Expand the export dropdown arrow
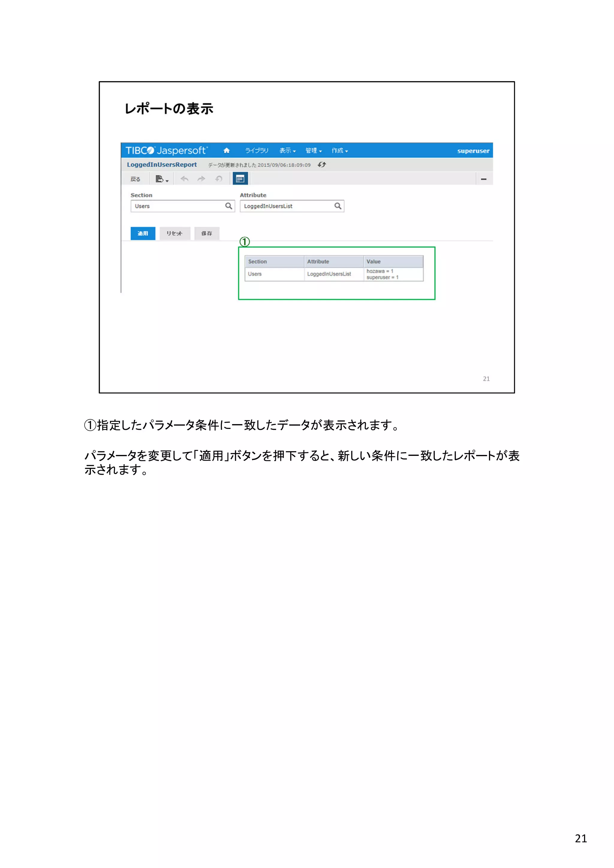The width and height of the screenshot is (614, 868). (x=167, y=181)
